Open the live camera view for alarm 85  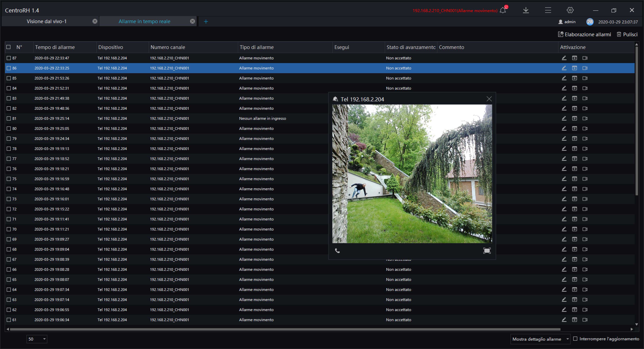(x=585, y=78)
